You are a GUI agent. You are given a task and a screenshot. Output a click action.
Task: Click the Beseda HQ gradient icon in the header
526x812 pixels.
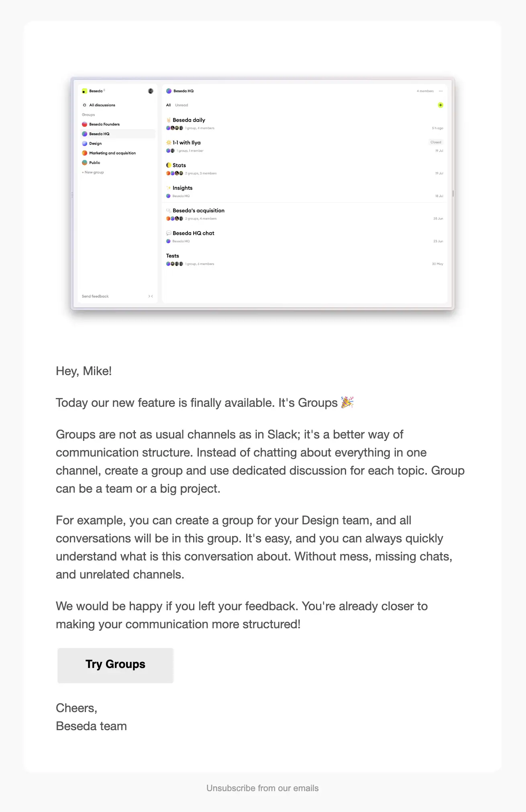point(169,91)
